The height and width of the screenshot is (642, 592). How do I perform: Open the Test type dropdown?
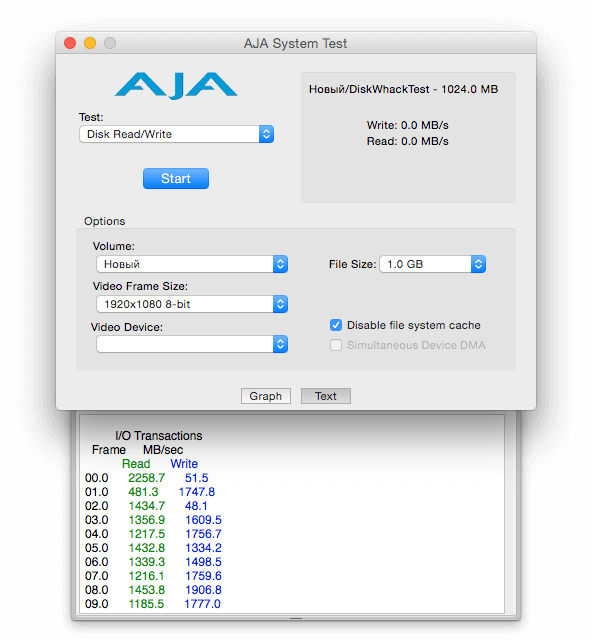176,134
